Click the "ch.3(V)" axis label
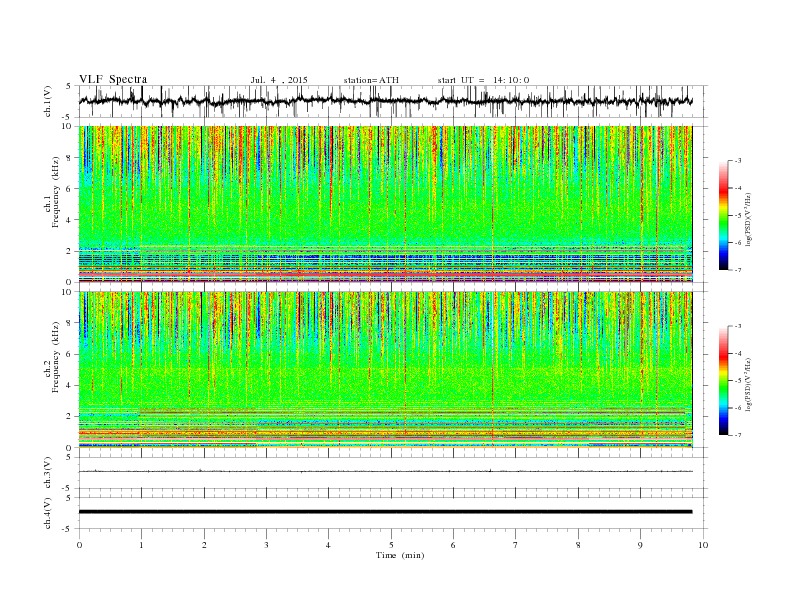Image resolution: width=792 pixels, height=612 pixels. 48,473
